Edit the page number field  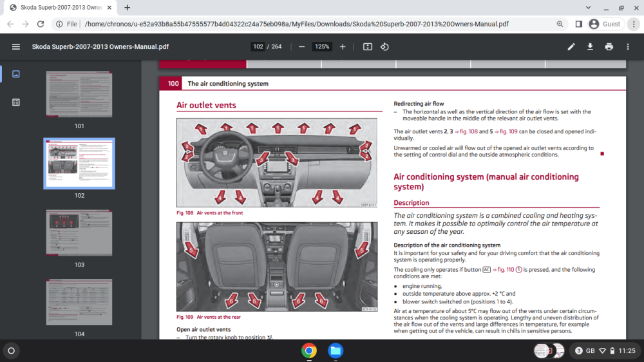(x=258, y=47)
